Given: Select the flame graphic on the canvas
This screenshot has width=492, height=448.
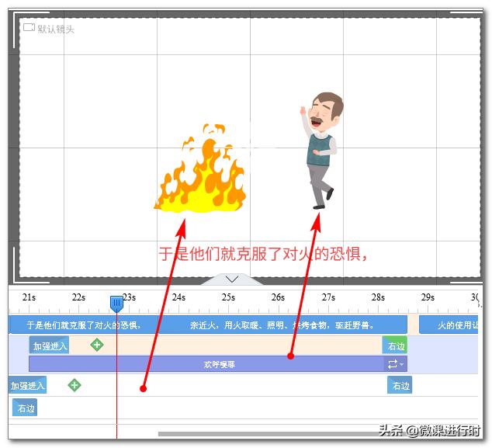Looking at the screenshot, I should [x=200, y=168].
